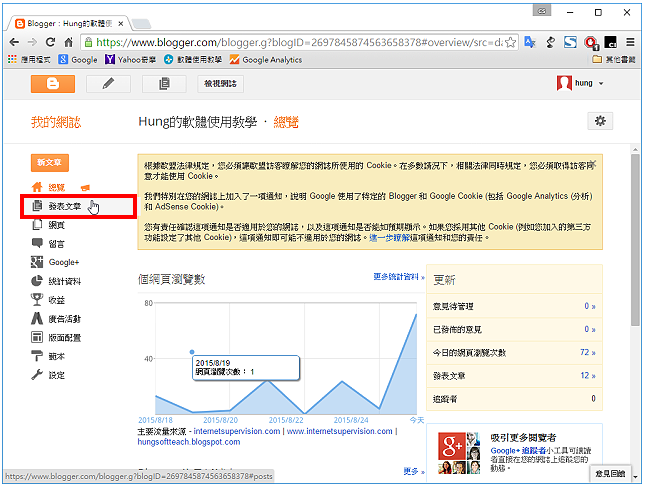Click the scrollbar down arrow
This screenshot has width=648, height=489.
(635, 477)
